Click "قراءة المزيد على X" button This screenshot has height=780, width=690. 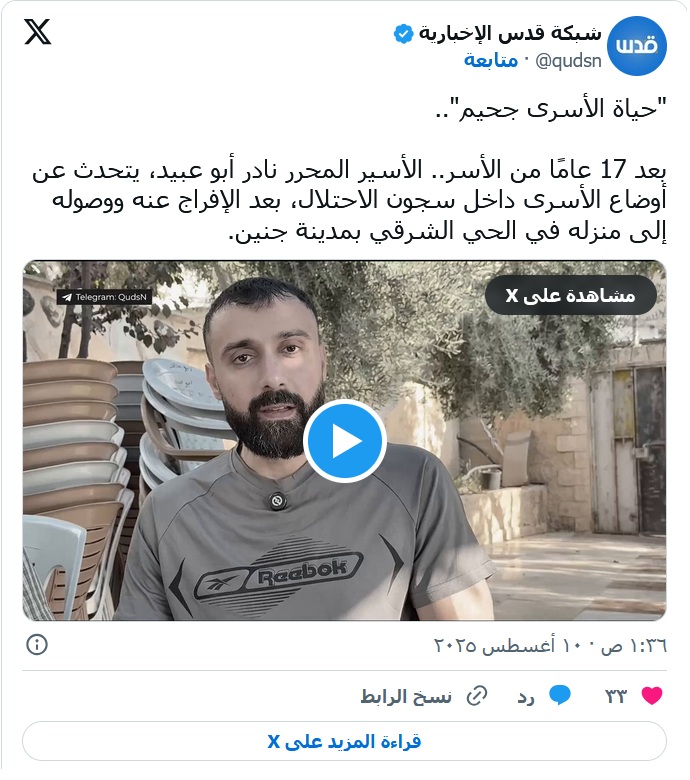pos(344,742)
